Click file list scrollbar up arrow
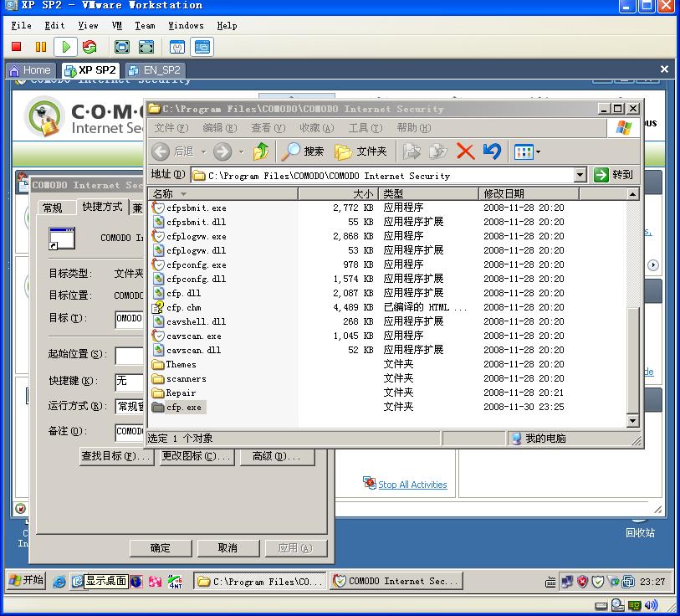 pyautogui.click(x=632, y=194)
